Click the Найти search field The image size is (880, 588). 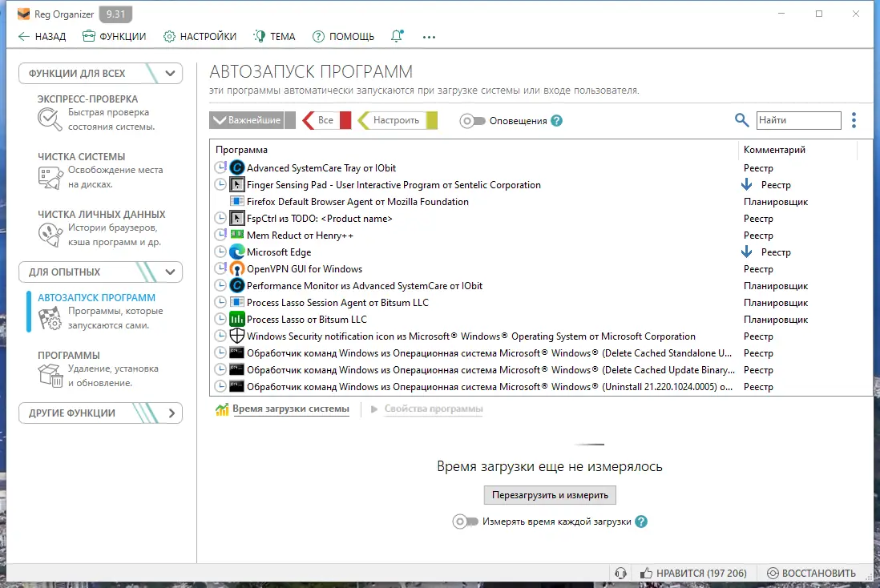coord(798,120)
